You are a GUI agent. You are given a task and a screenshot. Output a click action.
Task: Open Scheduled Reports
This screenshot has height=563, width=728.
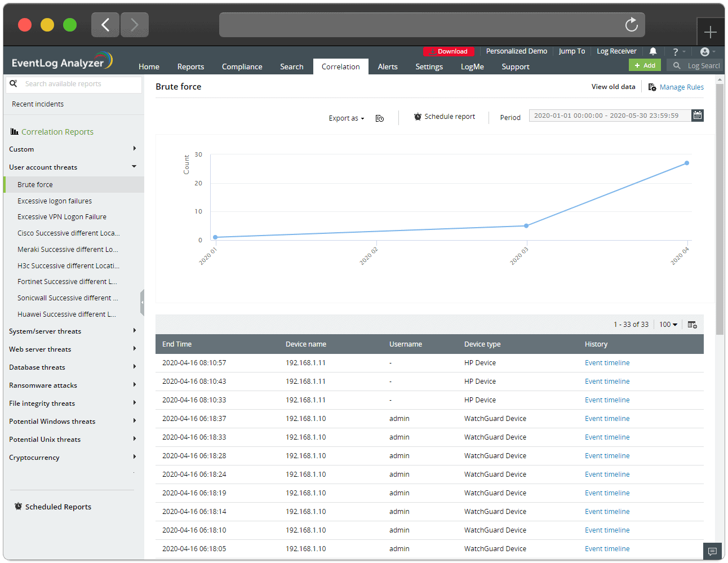point(58,507)
